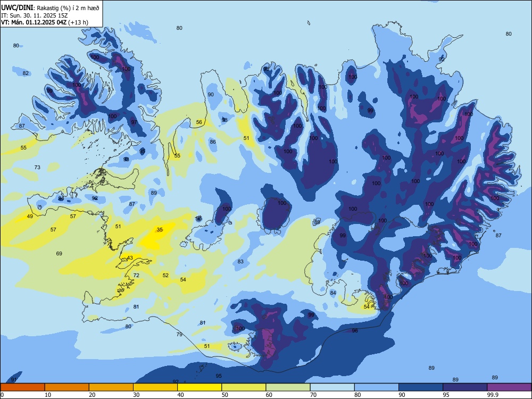Select the humidity value '86' on the map
Image resolution: width=532 pixels, height=399 pixels.
point(213,142)
